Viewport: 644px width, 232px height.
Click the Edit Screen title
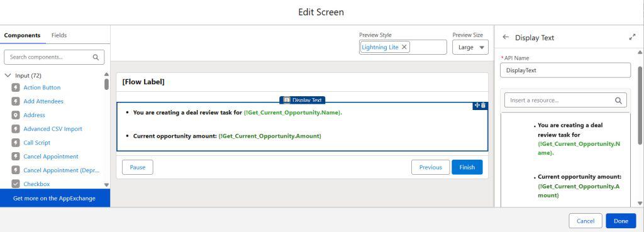coord(321,13)
